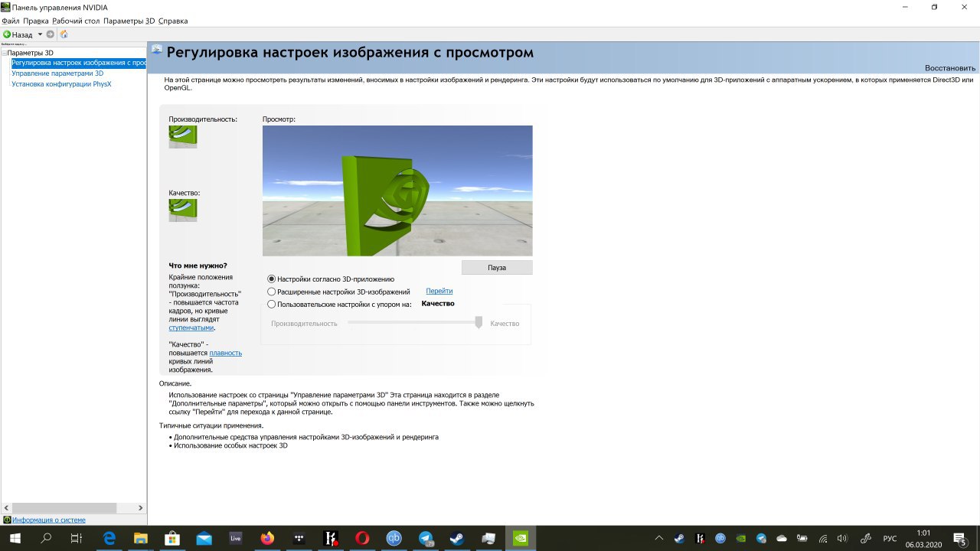Open Управление параметрами 3D page
This screenshot has width=980, height=551.
click(57, 73)
